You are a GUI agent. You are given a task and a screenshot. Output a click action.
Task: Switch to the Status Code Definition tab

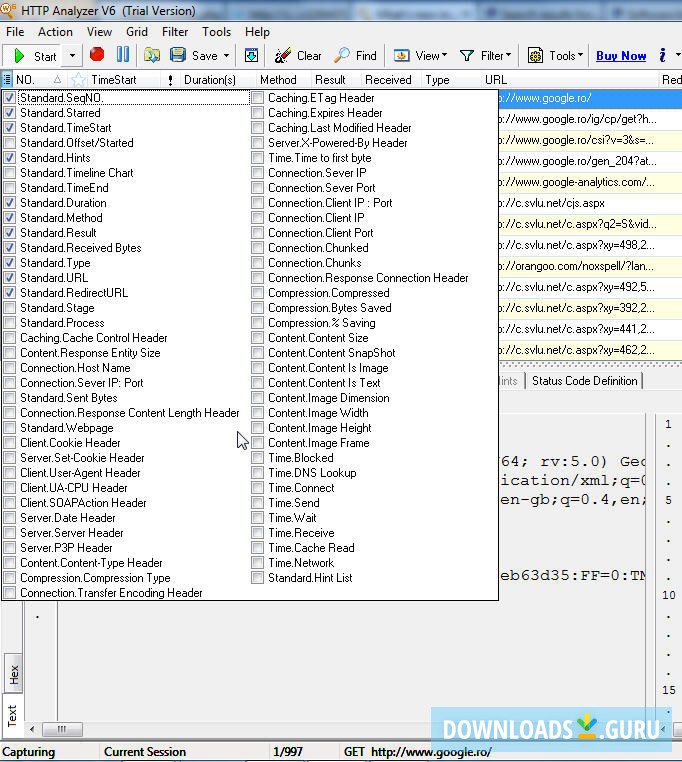[584, 381]
